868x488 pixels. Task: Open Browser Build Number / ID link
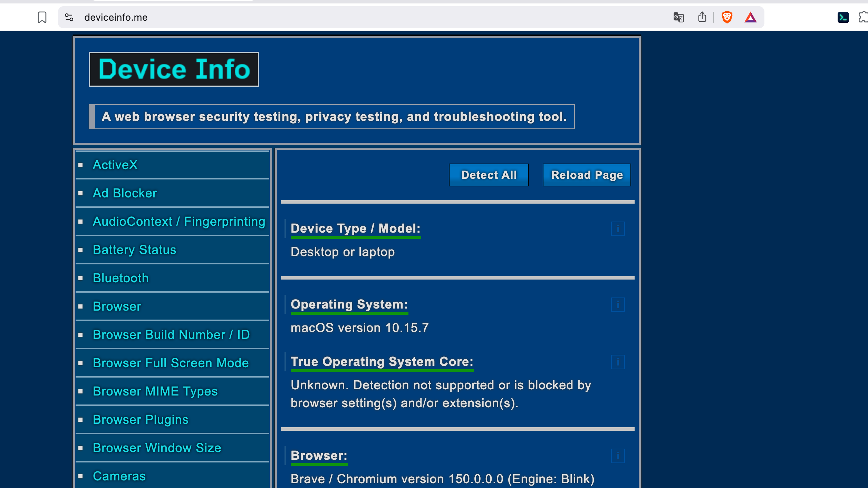pos(171,335)
